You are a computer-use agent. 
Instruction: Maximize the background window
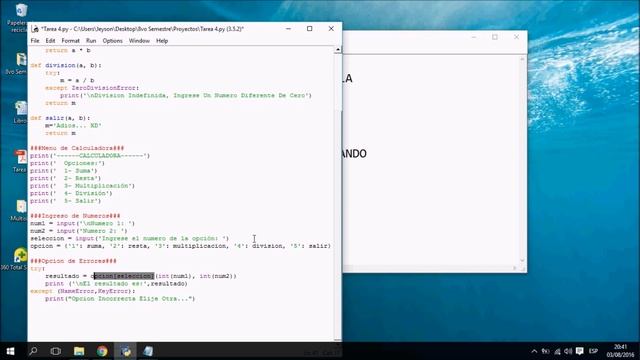(495, 37)
